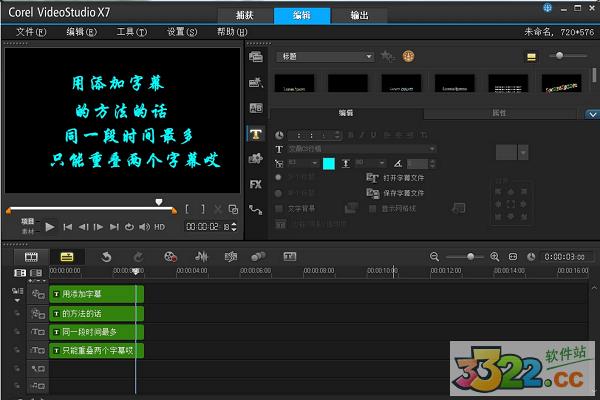Open the 文件 menu
This screenshot has width=600, height=400.
click(x=31, y=32)
